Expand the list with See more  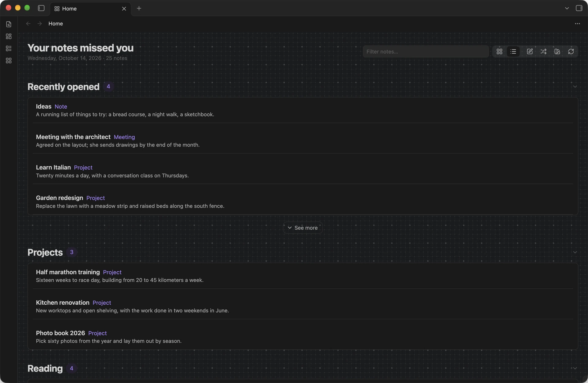[x=303, y=228]
